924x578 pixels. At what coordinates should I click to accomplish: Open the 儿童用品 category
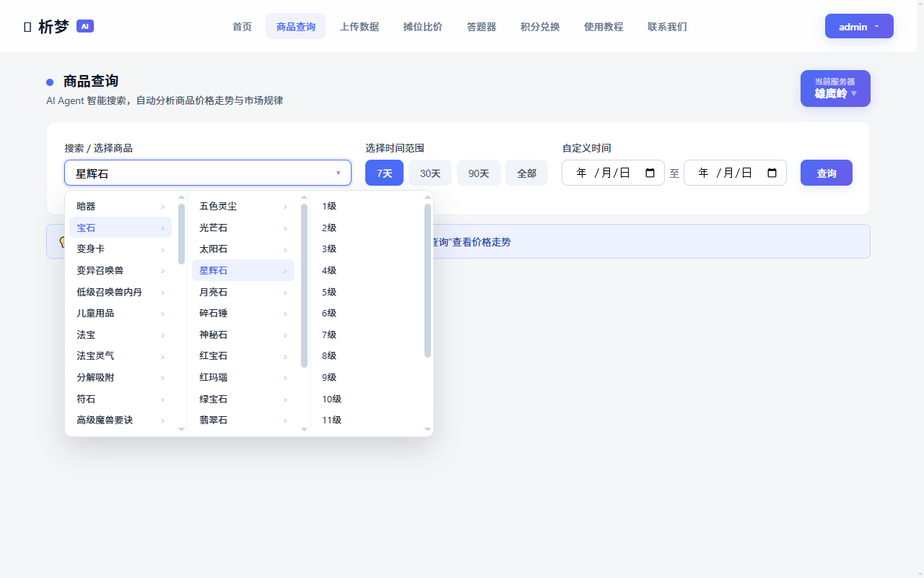point(121,313)
